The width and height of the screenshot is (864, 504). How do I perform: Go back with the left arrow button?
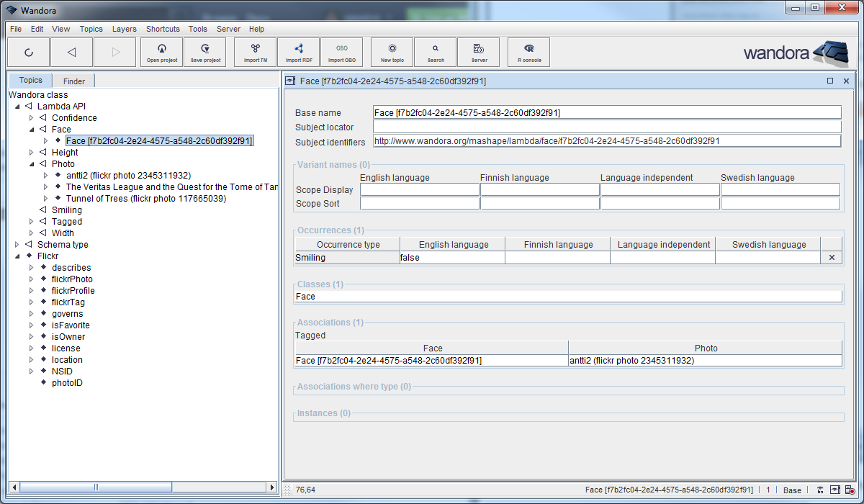point(71,52)
